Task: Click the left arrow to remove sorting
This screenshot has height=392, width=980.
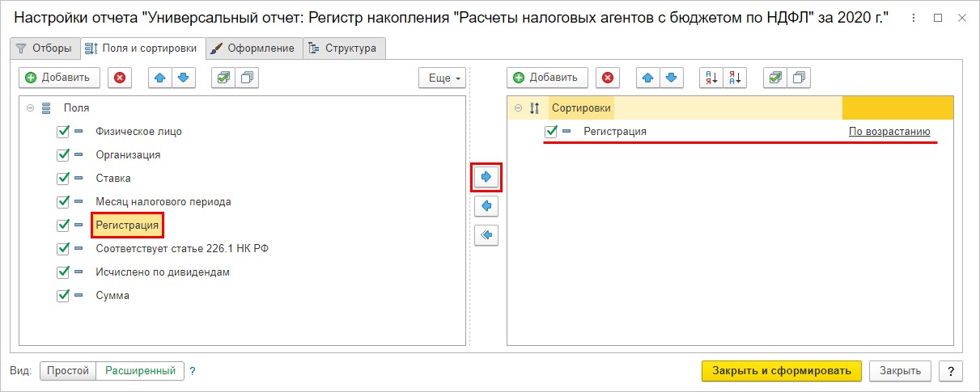Action: pos(486,206)
